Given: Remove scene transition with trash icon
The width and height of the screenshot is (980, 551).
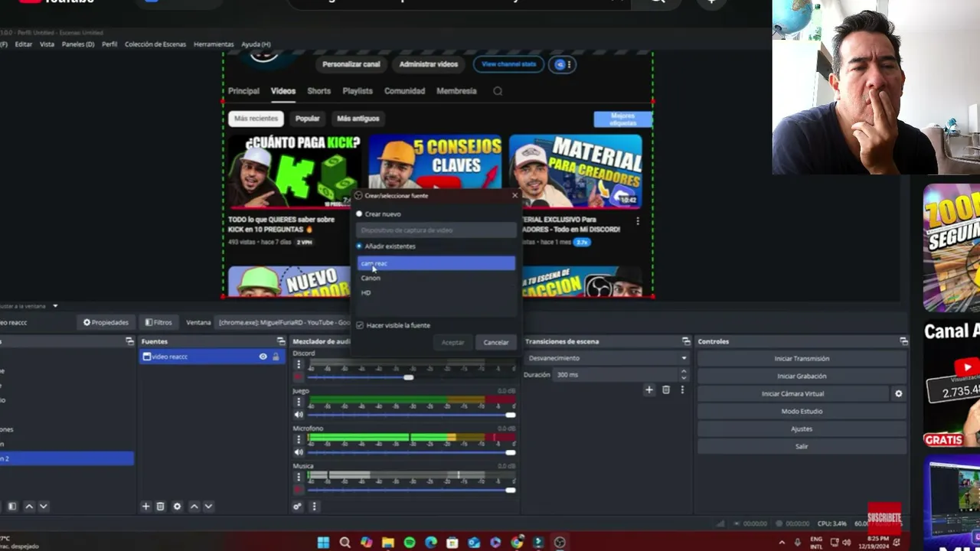Looking at the screenshot, I should pyautogui.click(x=666, y=390).
